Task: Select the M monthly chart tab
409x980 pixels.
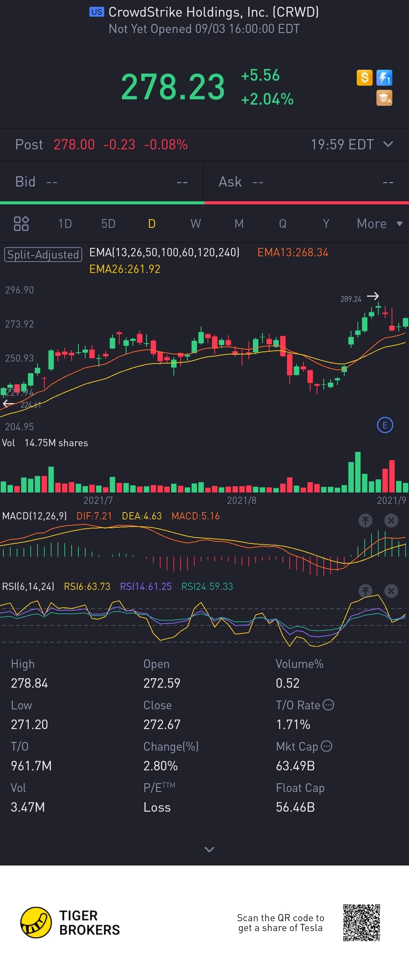Action: (x=239, y=224)
